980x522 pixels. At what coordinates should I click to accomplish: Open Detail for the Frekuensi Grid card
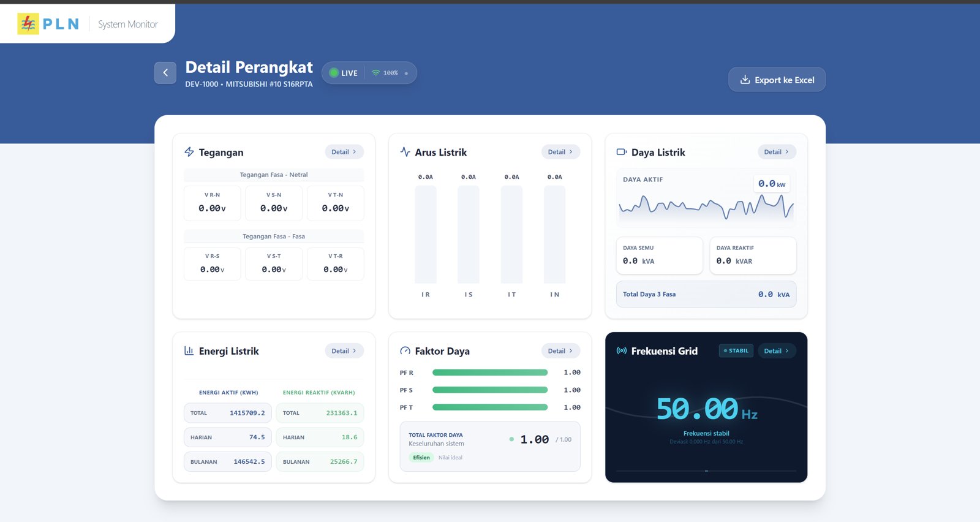pos(777,351)
